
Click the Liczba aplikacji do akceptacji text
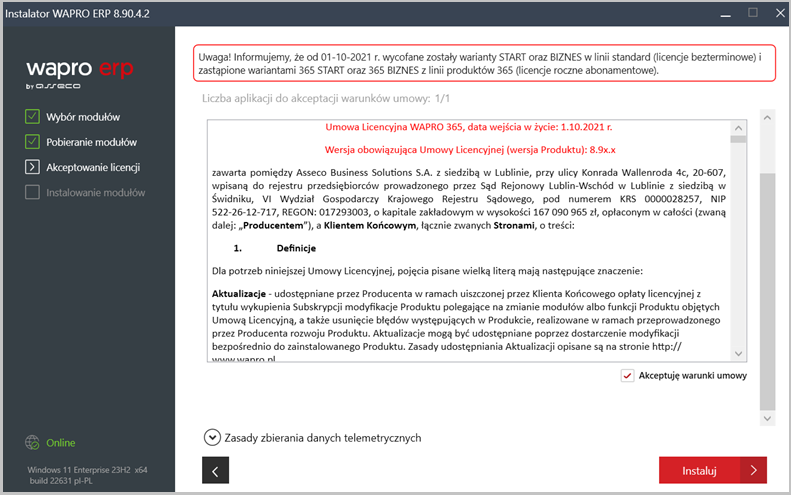(326, 98)
